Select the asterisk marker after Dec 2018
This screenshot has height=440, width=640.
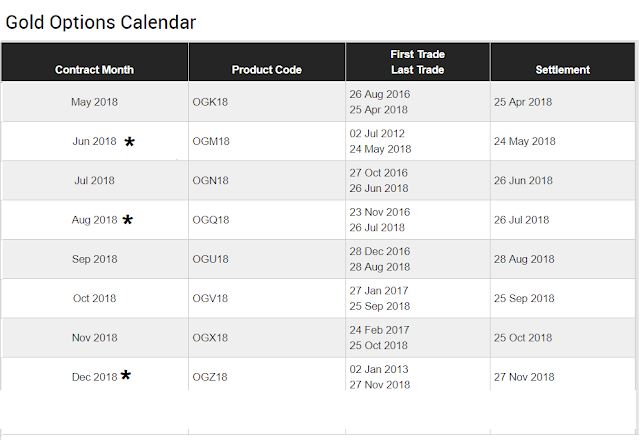click(x=126, y=376)
